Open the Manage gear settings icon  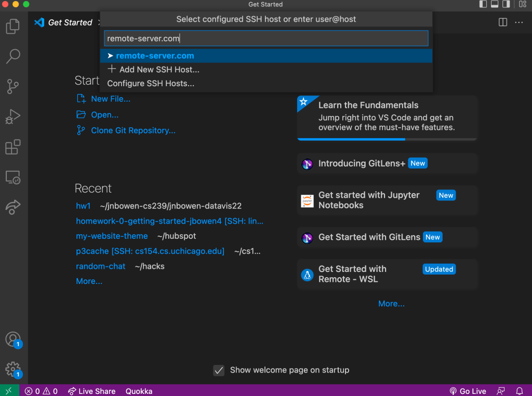click(12, 369)
